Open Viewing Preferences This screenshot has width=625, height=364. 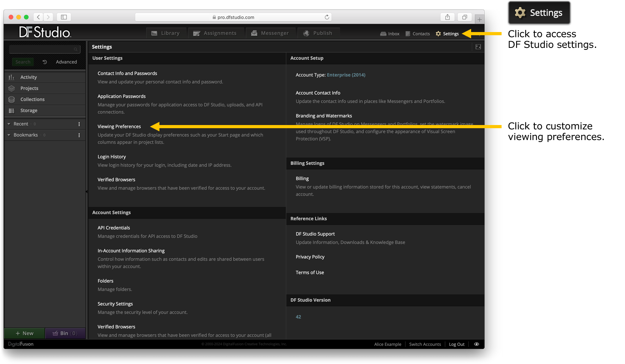(x=119, y=126)
